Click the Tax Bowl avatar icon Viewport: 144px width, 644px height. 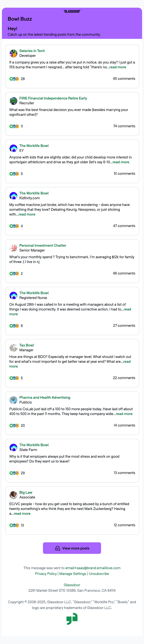click(x=13, y=348)
